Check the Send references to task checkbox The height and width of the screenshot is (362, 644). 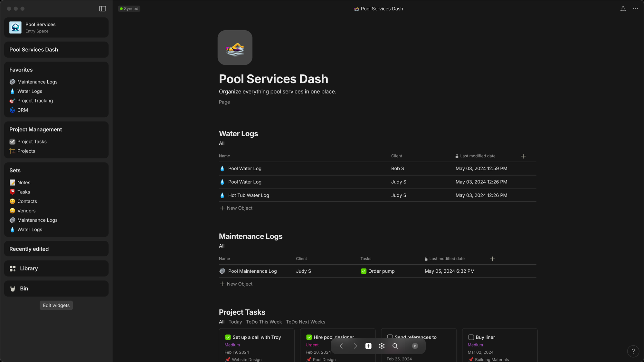click(x=390, y=337)
